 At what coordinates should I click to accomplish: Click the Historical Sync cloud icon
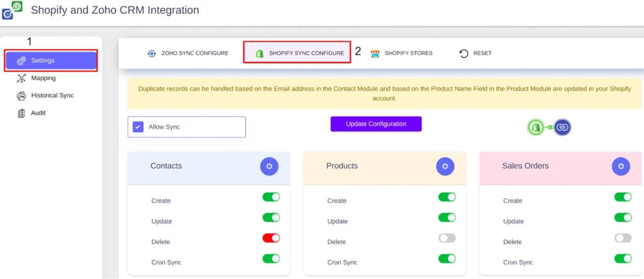(21, 96)
